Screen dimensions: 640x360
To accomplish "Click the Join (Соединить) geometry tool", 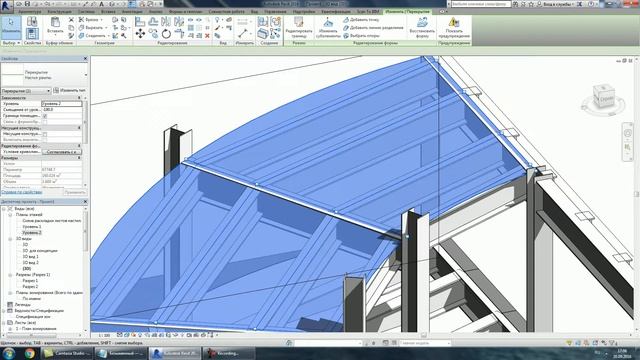I will pyautogui.click(x=93, y=36).
